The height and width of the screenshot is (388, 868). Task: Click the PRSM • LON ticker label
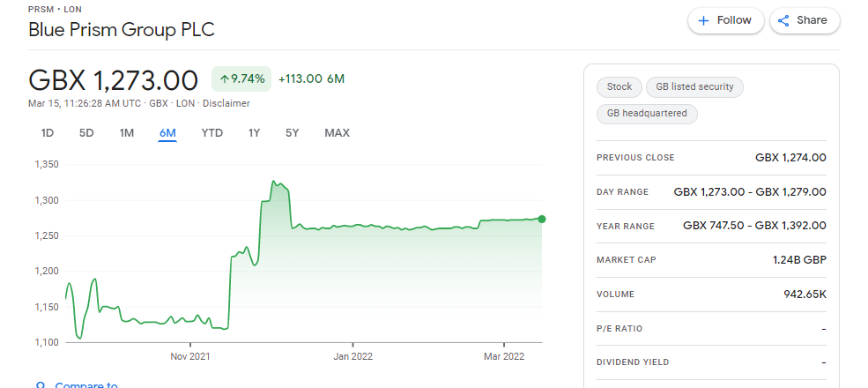coord(55,10)
